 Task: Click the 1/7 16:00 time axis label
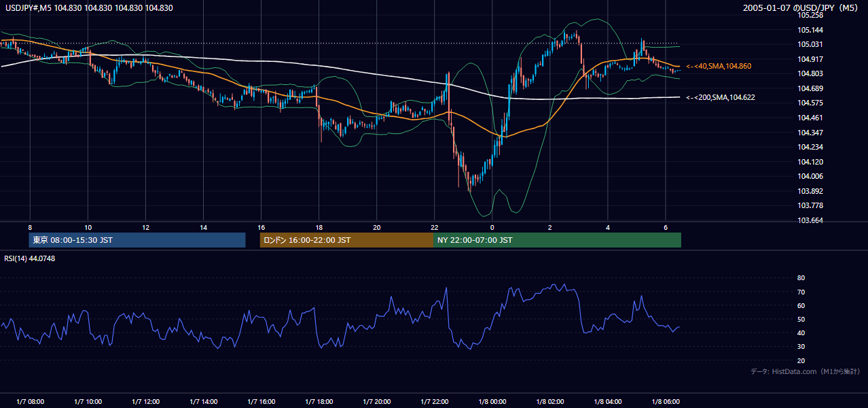coord(261,401)
